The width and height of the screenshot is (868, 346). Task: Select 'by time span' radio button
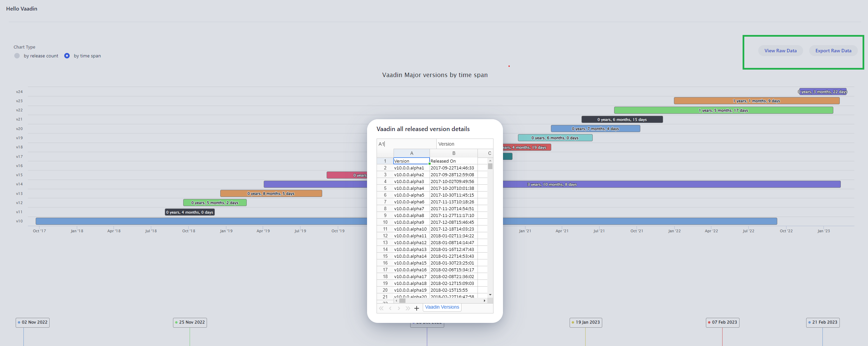67,56
